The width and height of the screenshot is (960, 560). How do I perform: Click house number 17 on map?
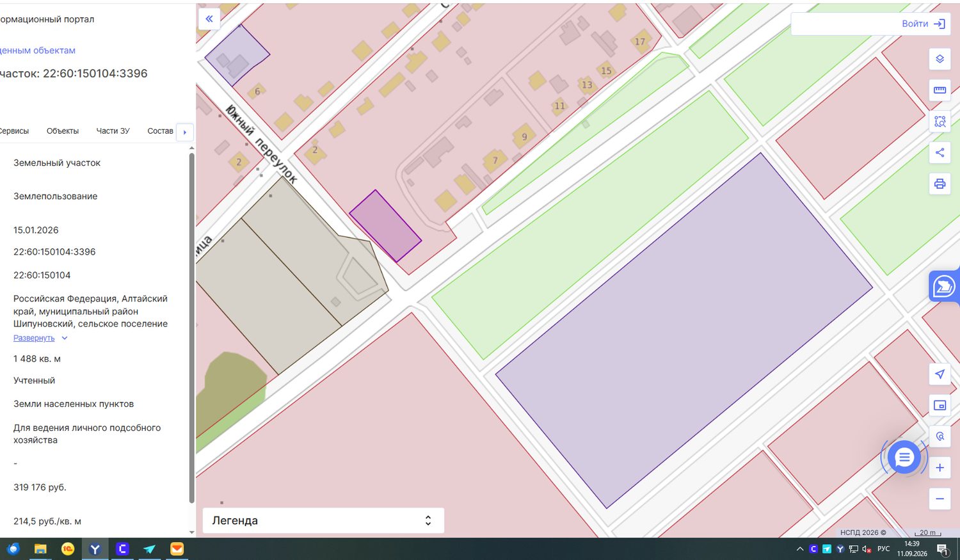click(640, 42)
